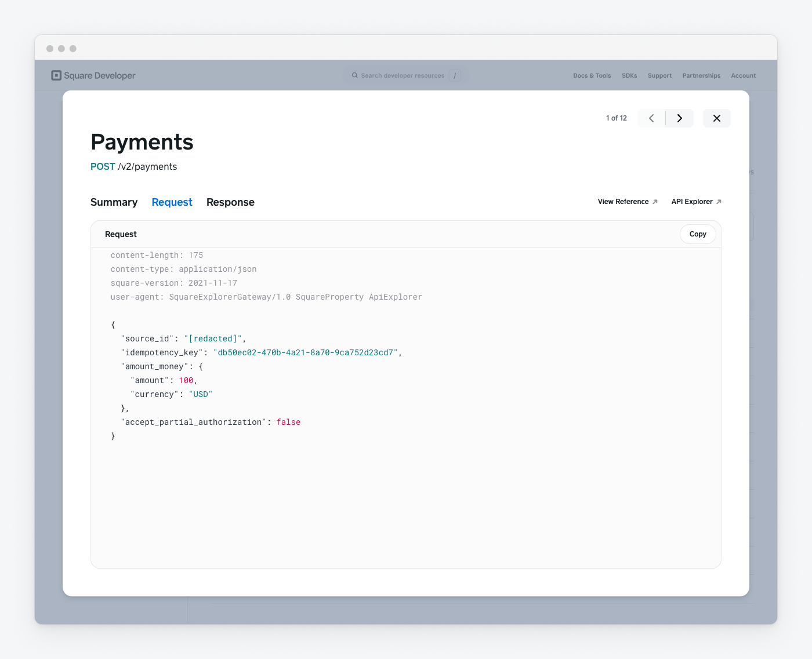Click the idempotency_key UUID value
Image resolution: width=812 pixels, height=659 pixels.
click(306, 352)
